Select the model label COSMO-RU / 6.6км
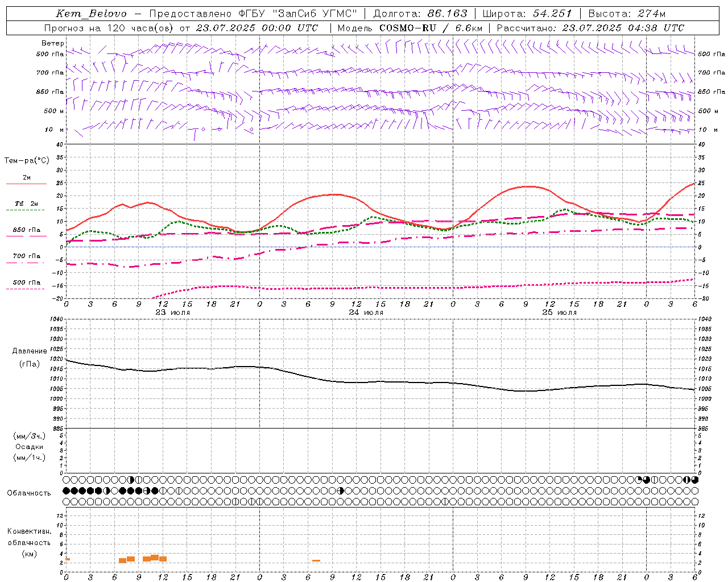 click(431, 28)
